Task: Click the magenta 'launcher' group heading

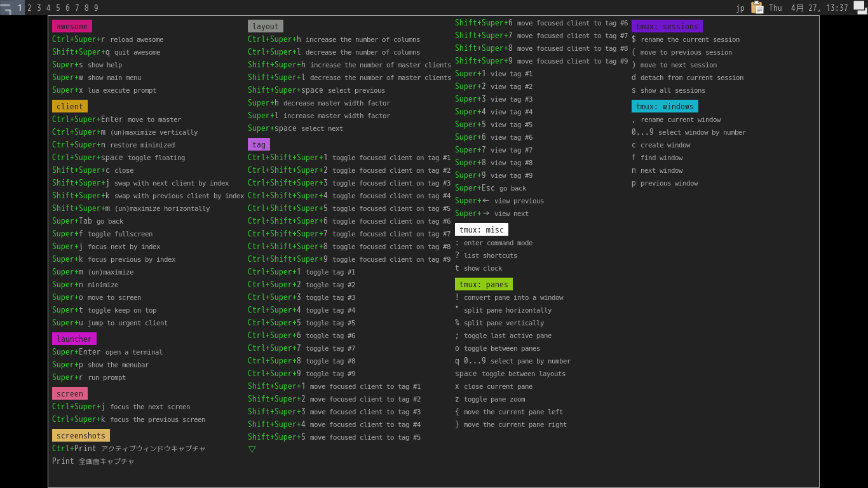Action: [74, 339]
